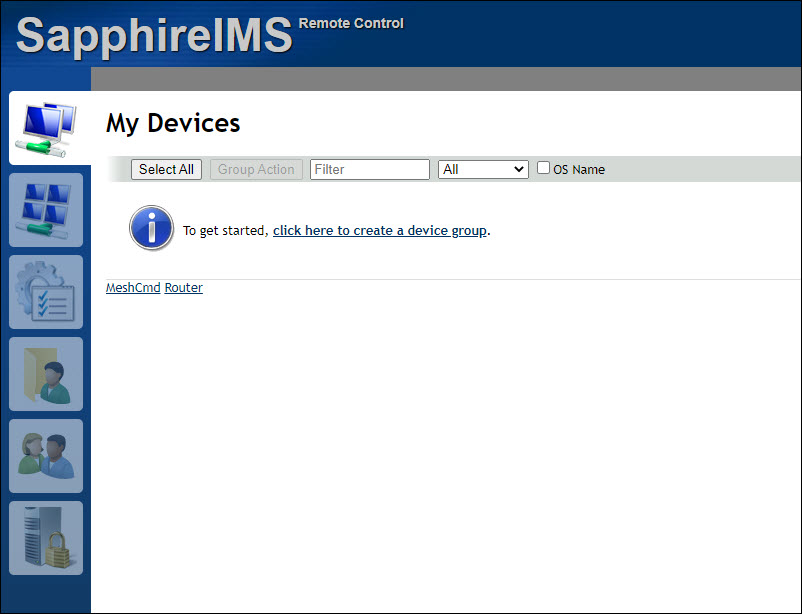
Task: Click inside the Filter text box
Action: (x=369, y=169)
